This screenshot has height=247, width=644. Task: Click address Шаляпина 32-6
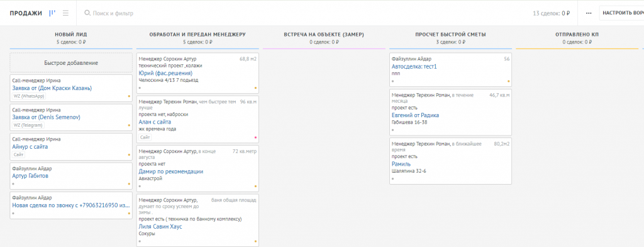pyautogui.click(x=409, y=171)
